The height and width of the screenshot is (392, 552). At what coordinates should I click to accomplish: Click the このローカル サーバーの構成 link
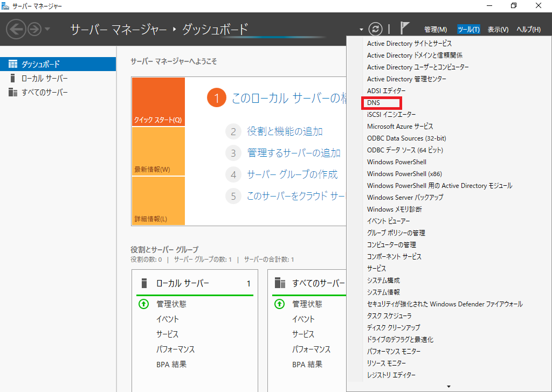(x=289, y=98)
